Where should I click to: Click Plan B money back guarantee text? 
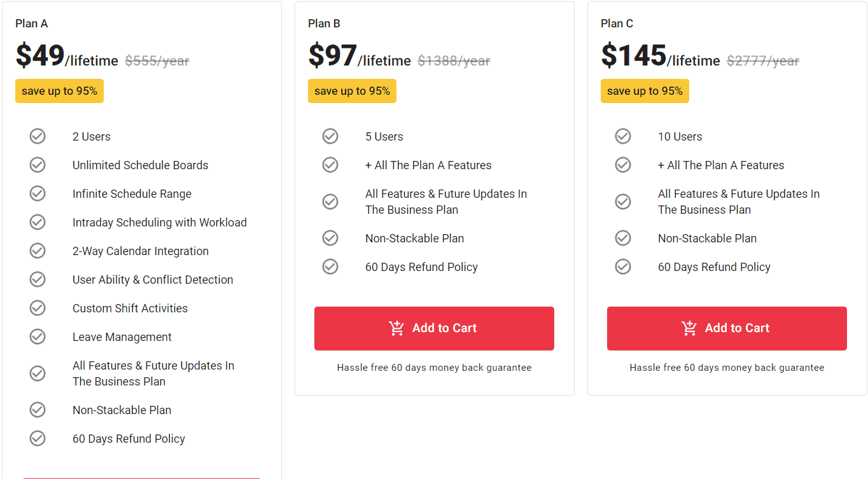(x=434, y=368)
